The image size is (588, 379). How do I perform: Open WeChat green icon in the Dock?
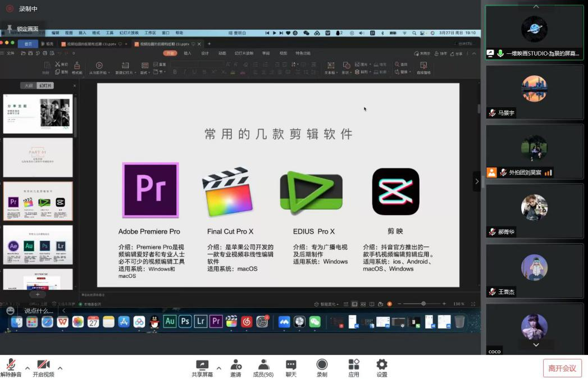315,322
